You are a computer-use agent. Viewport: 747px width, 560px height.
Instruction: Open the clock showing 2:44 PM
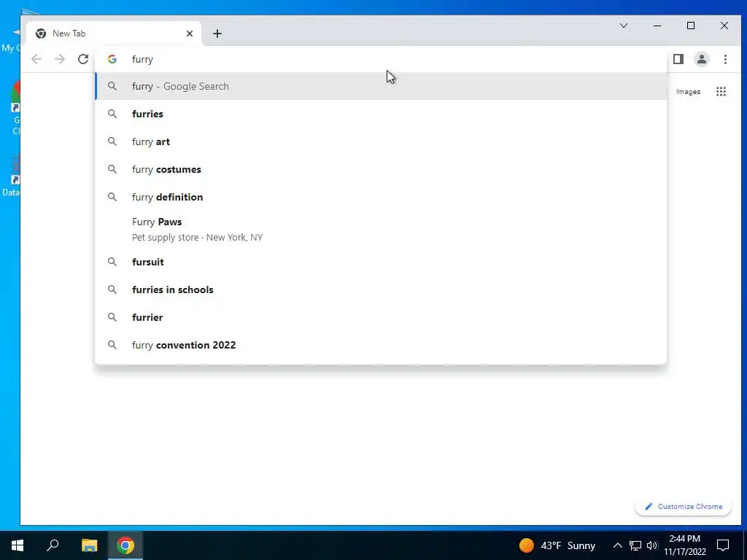click(685, 545)
